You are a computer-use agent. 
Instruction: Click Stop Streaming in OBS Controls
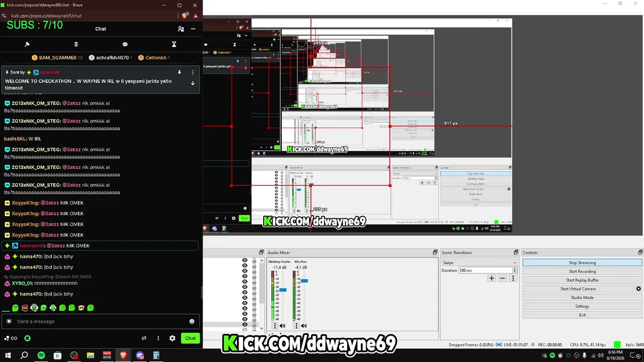click(582, 262)
